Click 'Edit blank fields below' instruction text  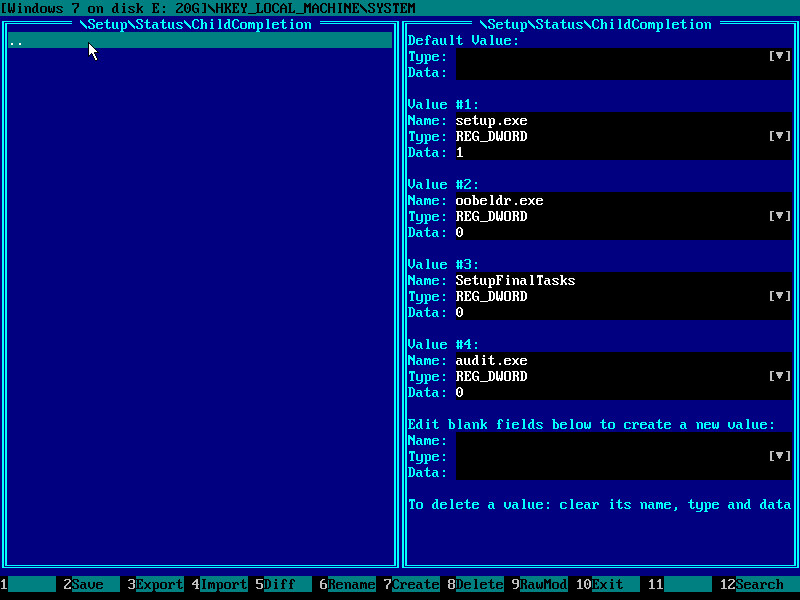[x=591, y=424]
